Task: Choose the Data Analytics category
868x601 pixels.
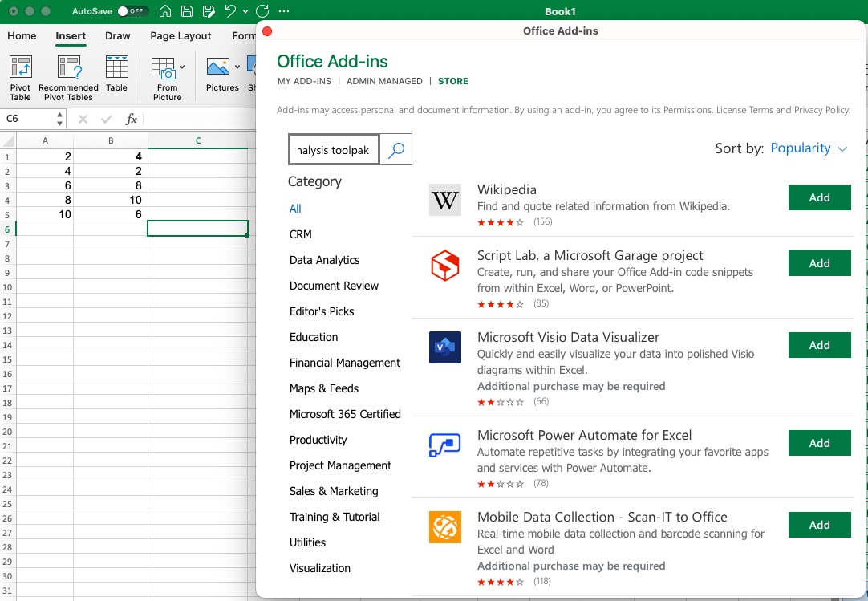Action: (324, 260)
